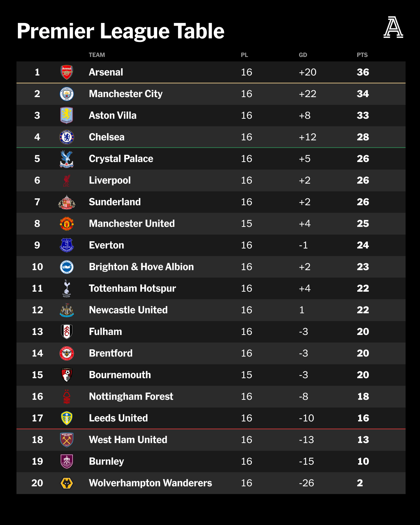Click the Crystal Palace eagle crest

(x=67, y=159)
